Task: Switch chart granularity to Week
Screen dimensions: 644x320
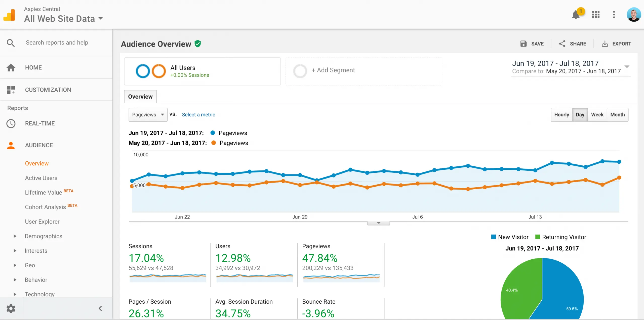Action: [x=597, y=115]
